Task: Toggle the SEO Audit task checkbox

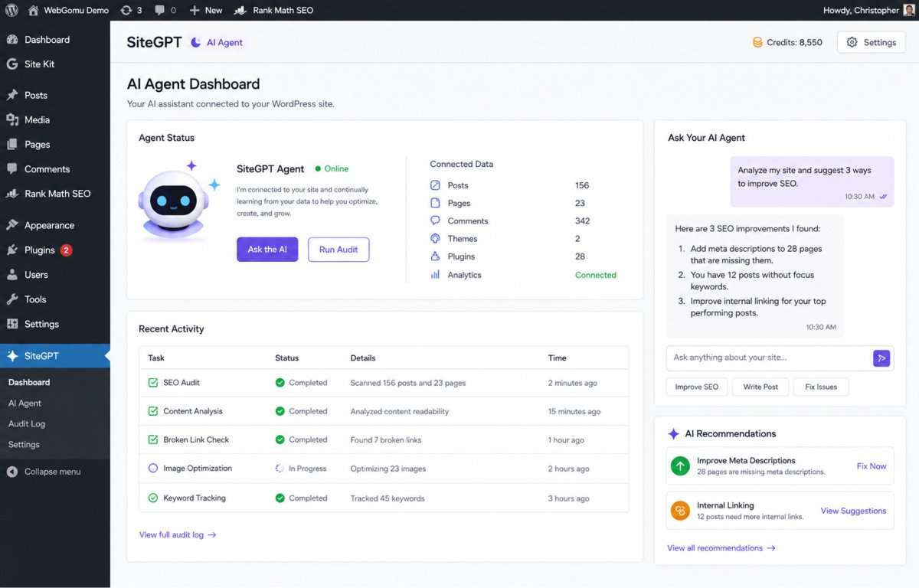Action: (153, 383)
